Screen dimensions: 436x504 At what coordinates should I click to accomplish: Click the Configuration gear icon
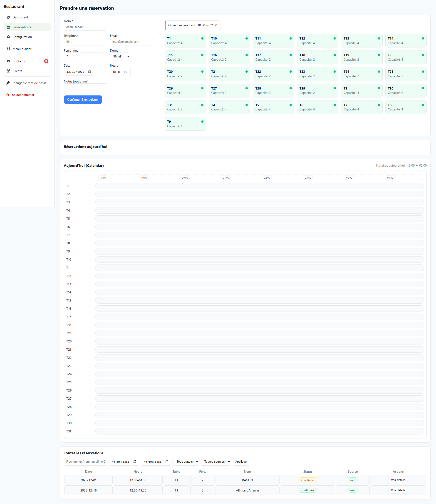8,37
